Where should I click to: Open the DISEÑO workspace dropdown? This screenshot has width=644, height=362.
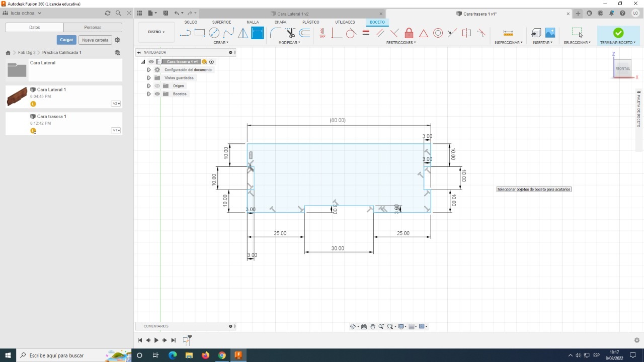(156, 32)
